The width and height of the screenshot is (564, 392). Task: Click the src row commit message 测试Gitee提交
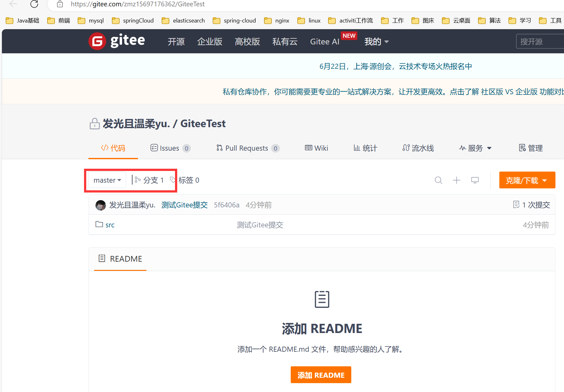(260, 225)
